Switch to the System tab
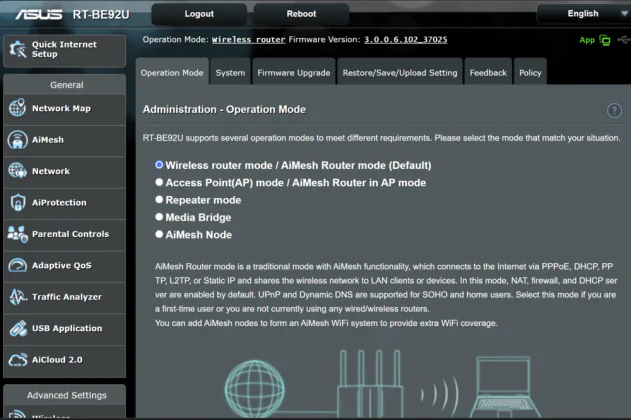Screen dimensions: 631x420 (x=230, y=72)
